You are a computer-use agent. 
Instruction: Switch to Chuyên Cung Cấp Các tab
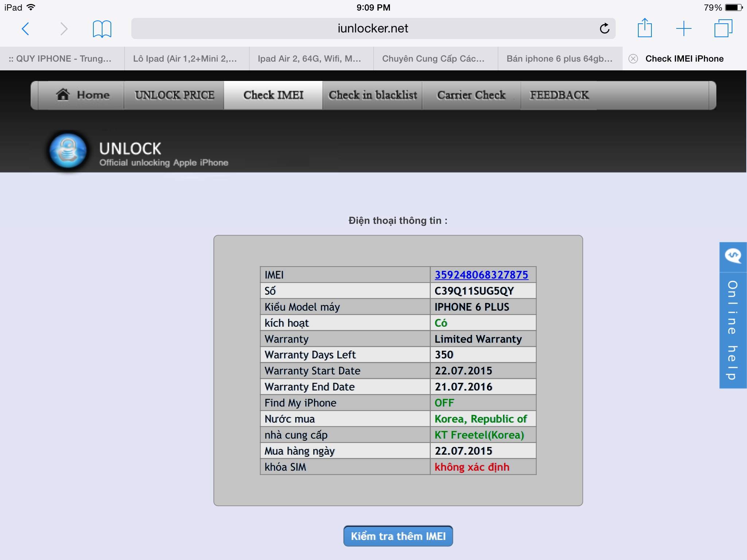[x=436, y=59]
